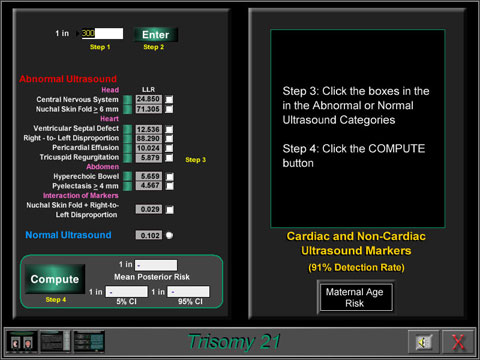Check the Tricuspid Regurgitation box

(x=169, y=158)
